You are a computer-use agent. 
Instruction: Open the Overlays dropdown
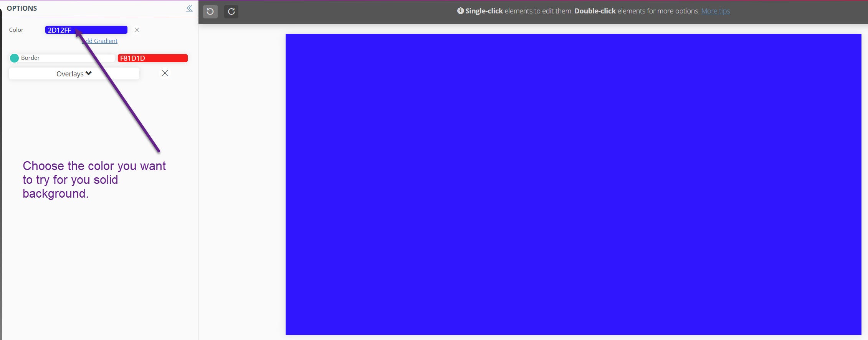pos(74,74)
